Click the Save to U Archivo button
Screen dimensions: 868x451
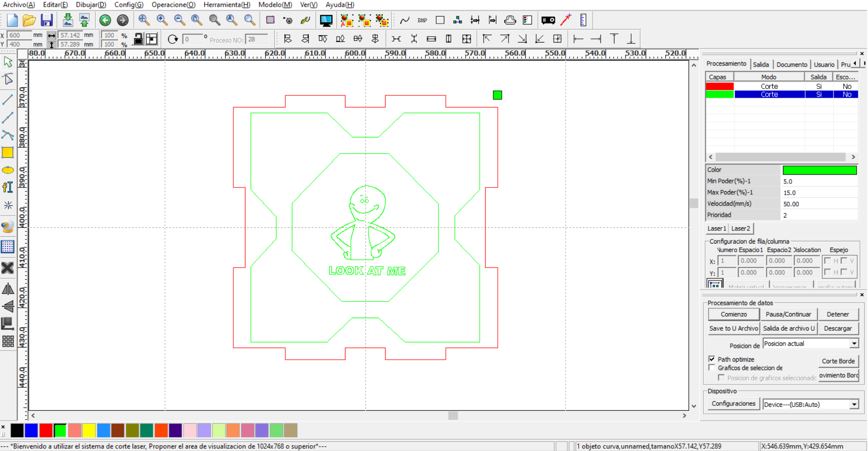click(x=734, y=329)
